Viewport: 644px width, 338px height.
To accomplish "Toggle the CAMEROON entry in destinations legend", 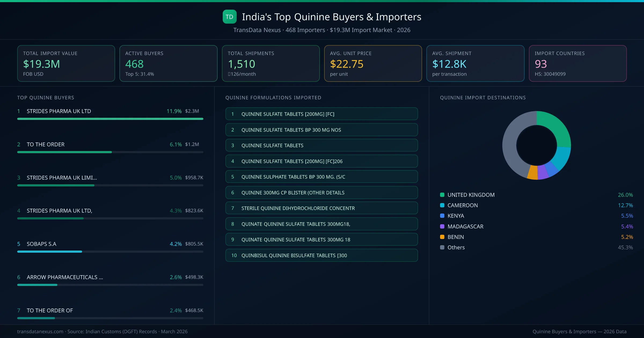I will 463,205.
